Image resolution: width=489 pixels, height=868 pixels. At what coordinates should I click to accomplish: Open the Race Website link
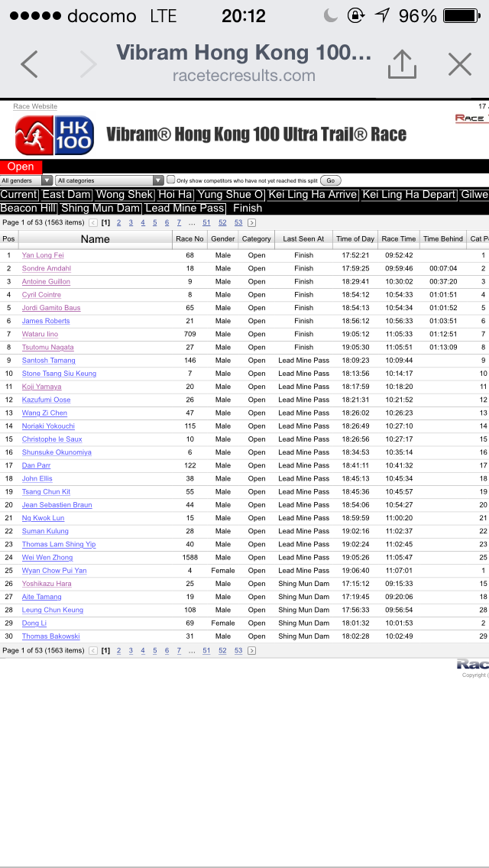tap(35, 107)
